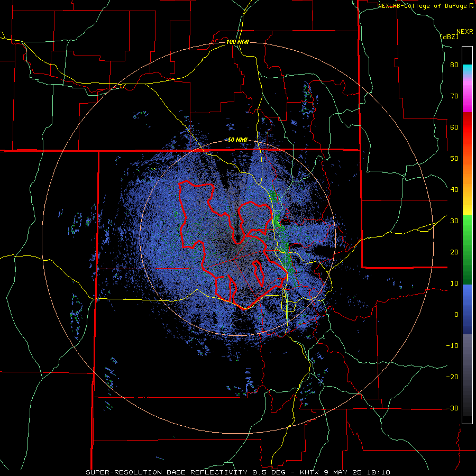The image size is (476, 476).
Task: Click the 10 value on the dBZ scale
Action: [454, 283]
